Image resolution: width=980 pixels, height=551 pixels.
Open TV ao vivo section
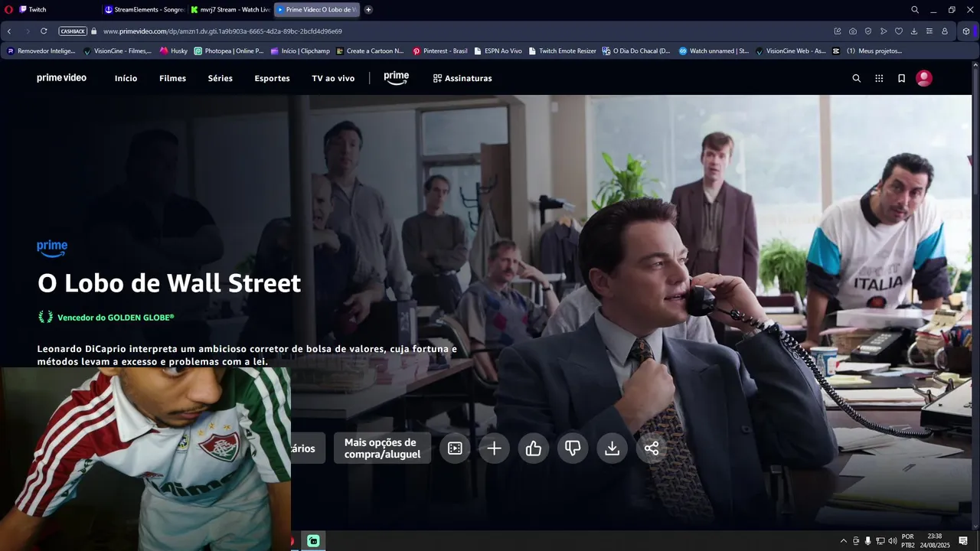point(333,78)
